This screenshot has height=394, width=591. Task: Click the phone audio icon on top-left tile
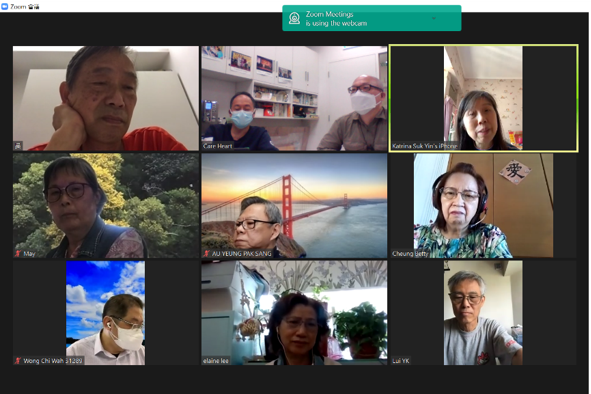18,146
